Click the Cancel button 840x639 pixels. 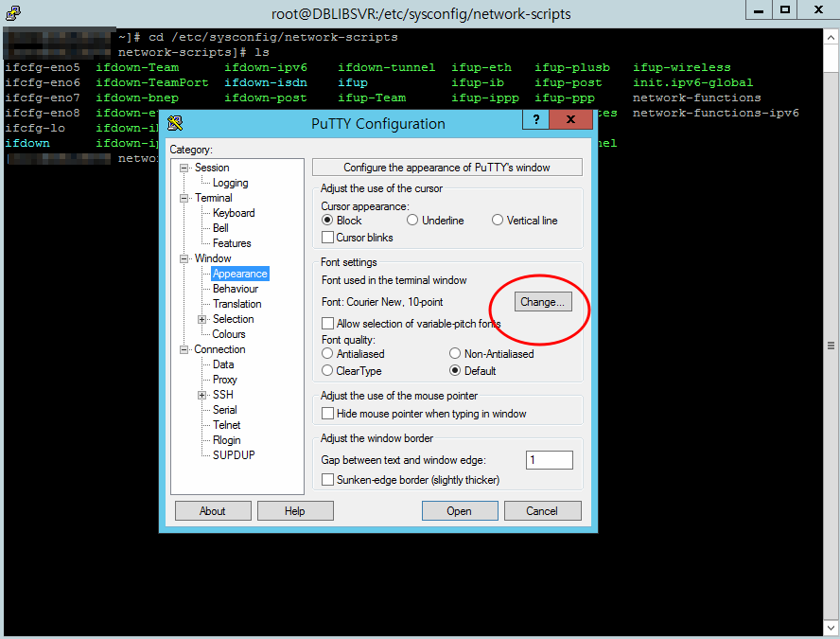542,511
